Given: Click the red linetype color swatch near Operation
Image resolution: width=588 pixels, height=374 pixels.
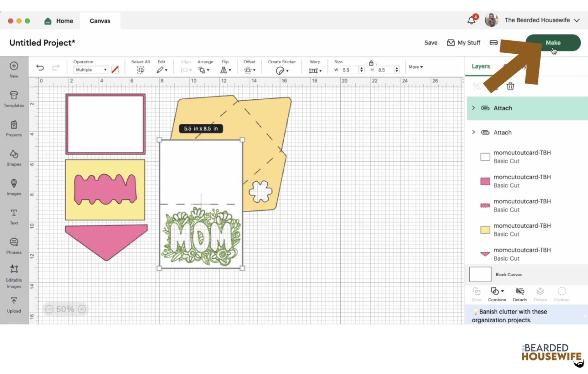Looking at the screenshot, I should pos(115,69).
